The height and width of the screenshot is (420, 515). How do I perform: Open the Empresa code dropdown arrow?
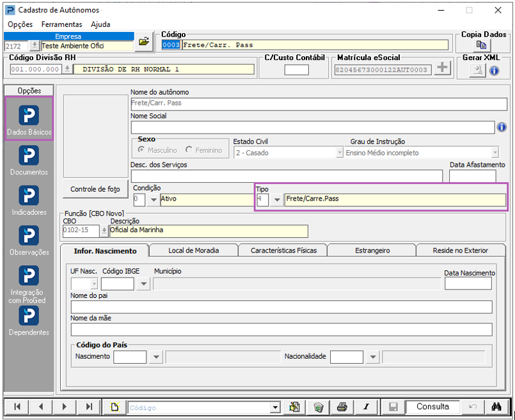[34, 45]
